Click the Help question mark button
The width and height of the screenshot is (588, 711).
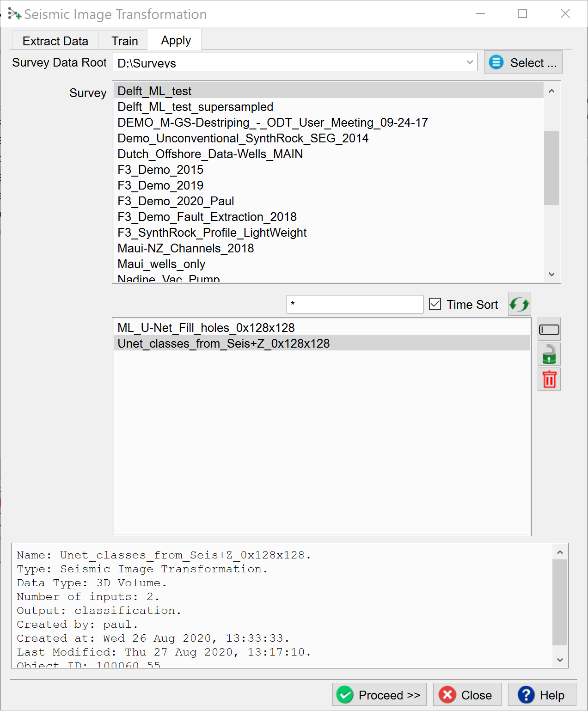(x=542, y=695)
